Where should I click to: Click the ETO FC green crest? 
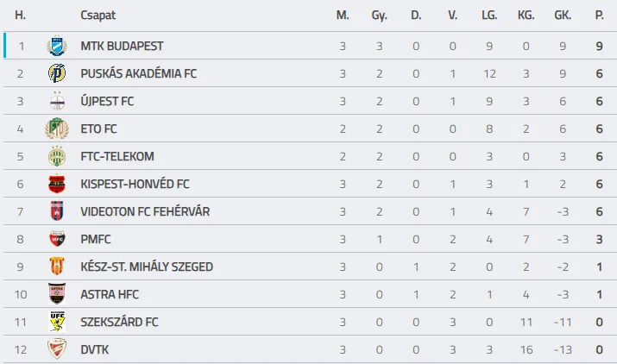tap(57, 129)
